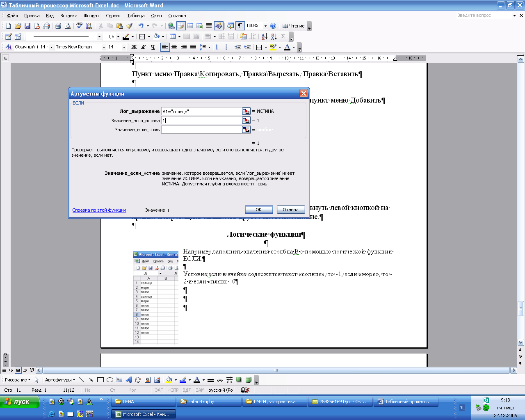Pick the yellow highlight color button

click(x=273, y=47)
